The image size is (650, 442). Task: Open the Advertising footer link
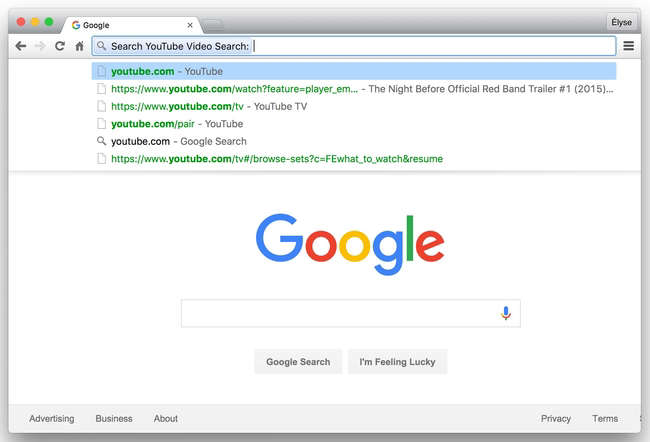[x=52, y=418]
